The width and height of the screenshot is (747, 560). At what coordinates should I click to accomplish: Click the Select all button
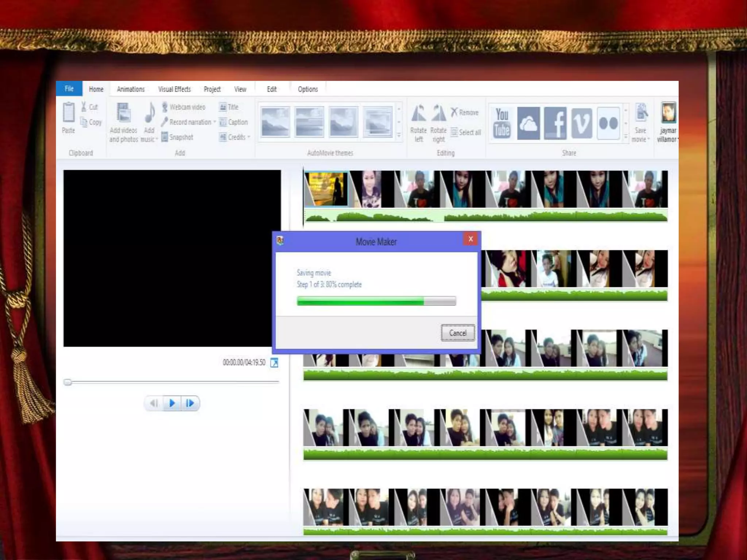point(466,132)
